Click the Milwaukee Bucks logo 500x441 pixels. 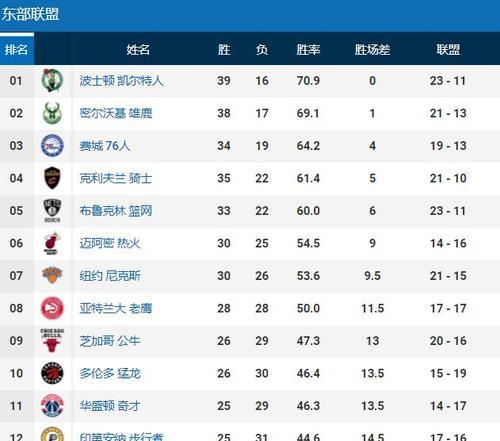pos(52,113)
